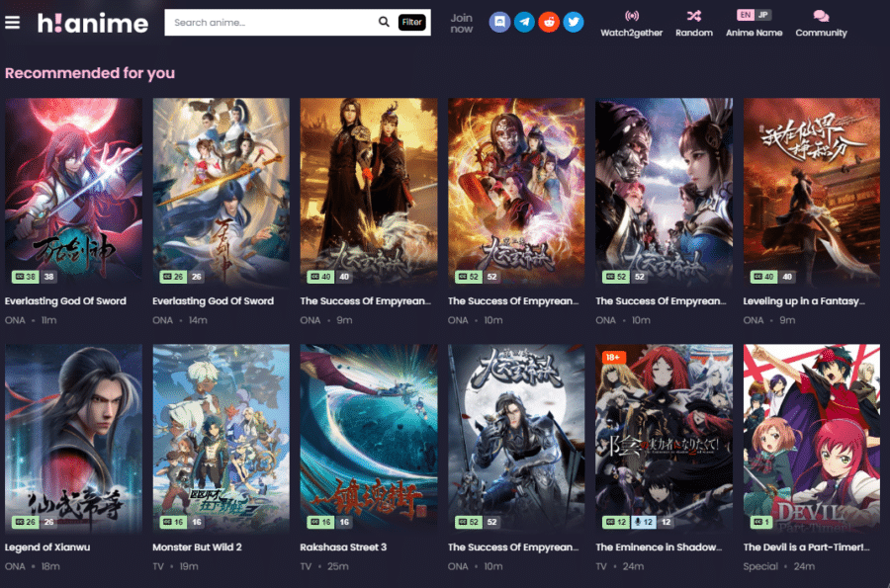Click the 18m duration under Legend of Xianwu
This screenshot has width=890, height=588.
(50, 566)
